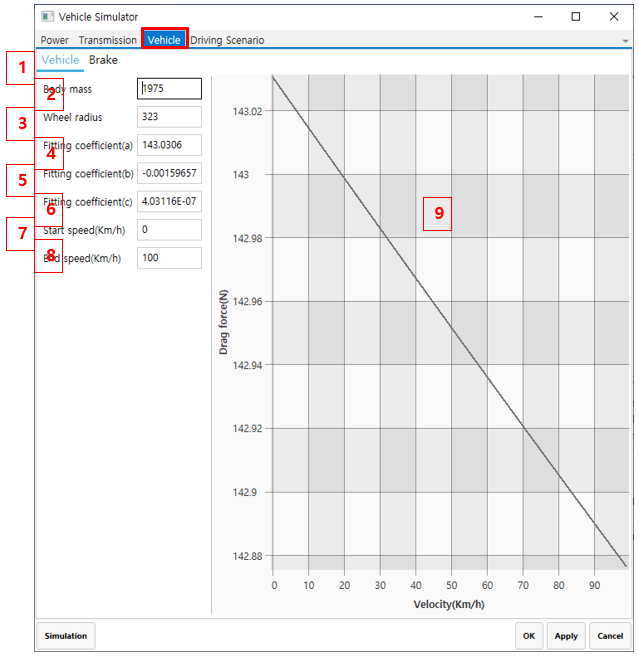639x660 pixels.
Task: Run the Simulation button
Action: 66,636
